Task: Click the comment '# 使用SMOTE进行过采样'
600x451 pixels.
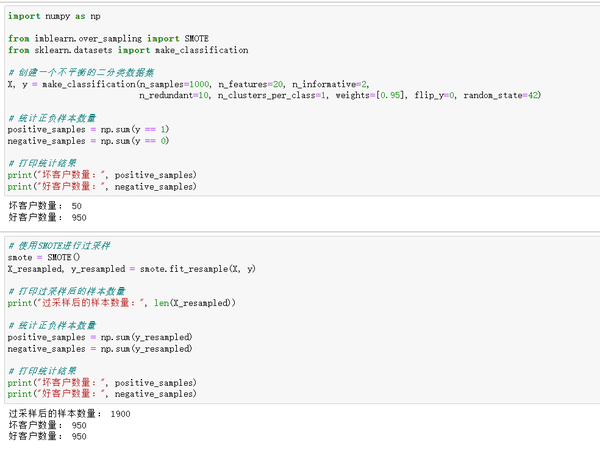Action: pos(65,245)
